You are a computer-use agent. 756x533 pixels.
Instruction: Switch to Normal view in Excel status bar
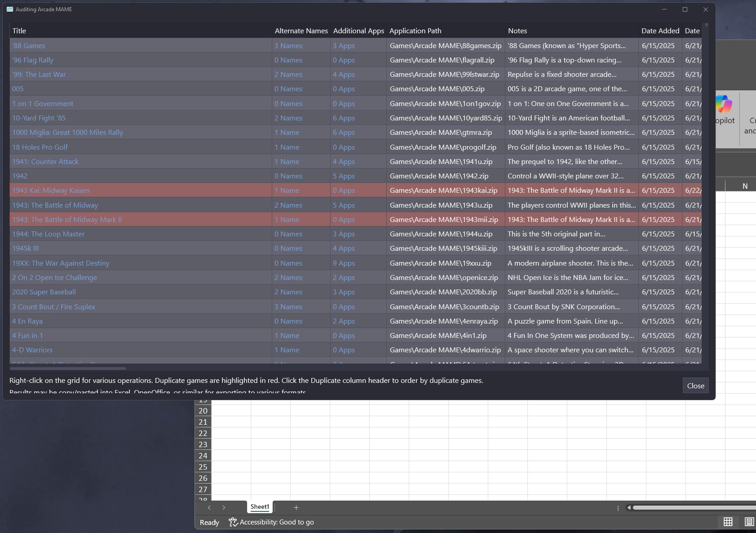(x=728, y=522)
